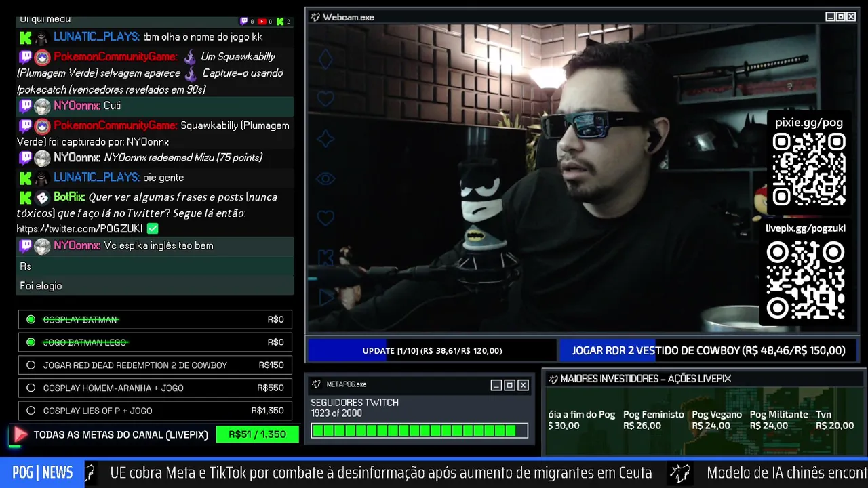
Task: Click the 'Foi elogio' chat line
Action: point(41,286)
